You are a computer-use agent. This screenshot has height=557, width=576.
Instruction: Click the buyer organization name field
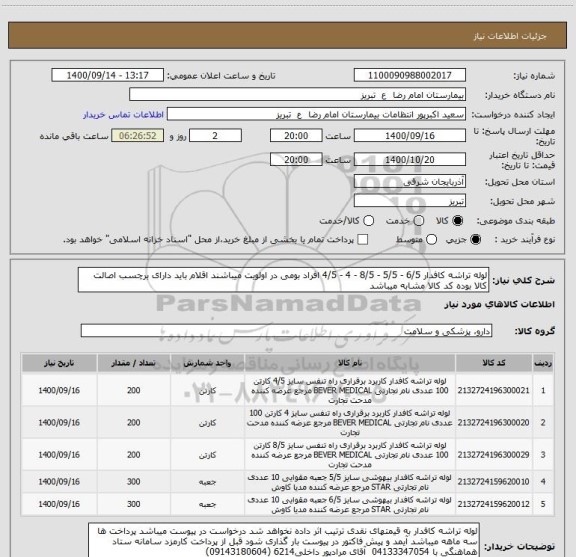coord(298,95)
